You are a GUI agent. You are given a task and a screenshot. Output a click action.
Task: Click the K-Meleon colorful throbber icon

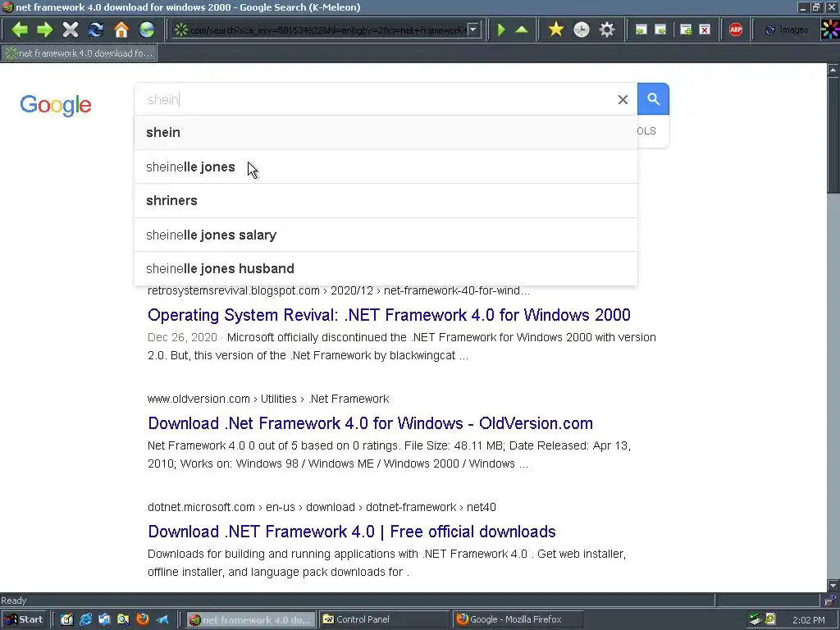tap(830, 30)
